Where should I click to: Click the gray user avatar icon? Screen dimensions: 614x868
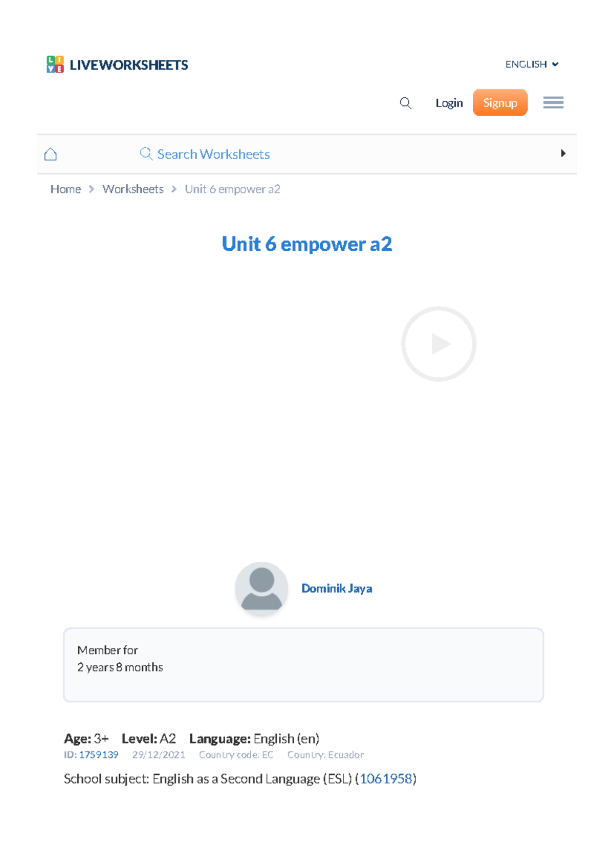(x=261, y=589)
